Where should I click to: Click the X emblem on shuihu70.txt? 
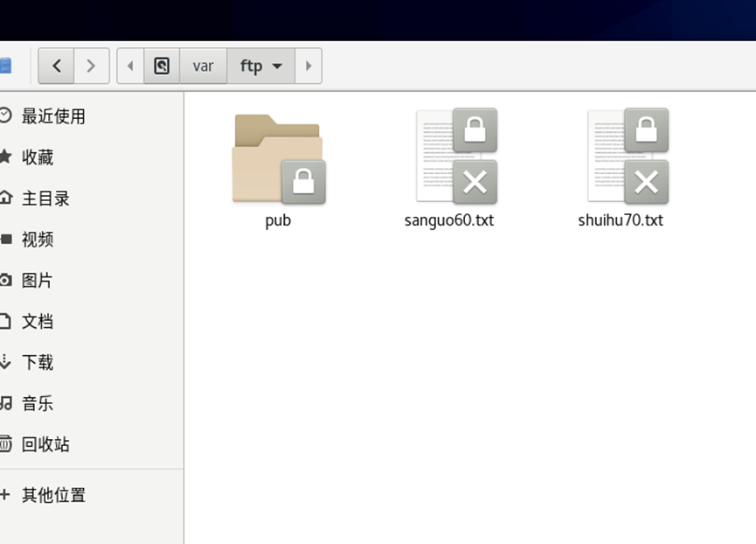(647, 182)
